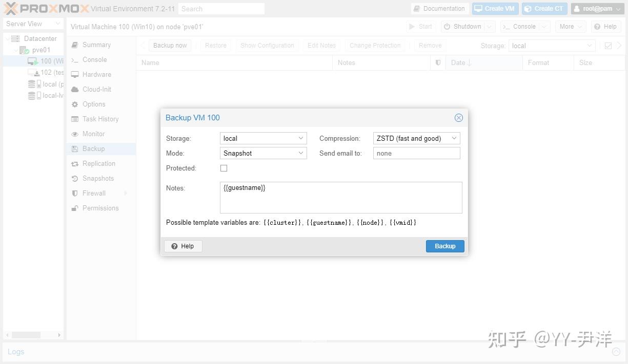Enable the Protected checkbox in Backup dialog
This screenshot has width=628, height=364.
[x=224, y=168]
